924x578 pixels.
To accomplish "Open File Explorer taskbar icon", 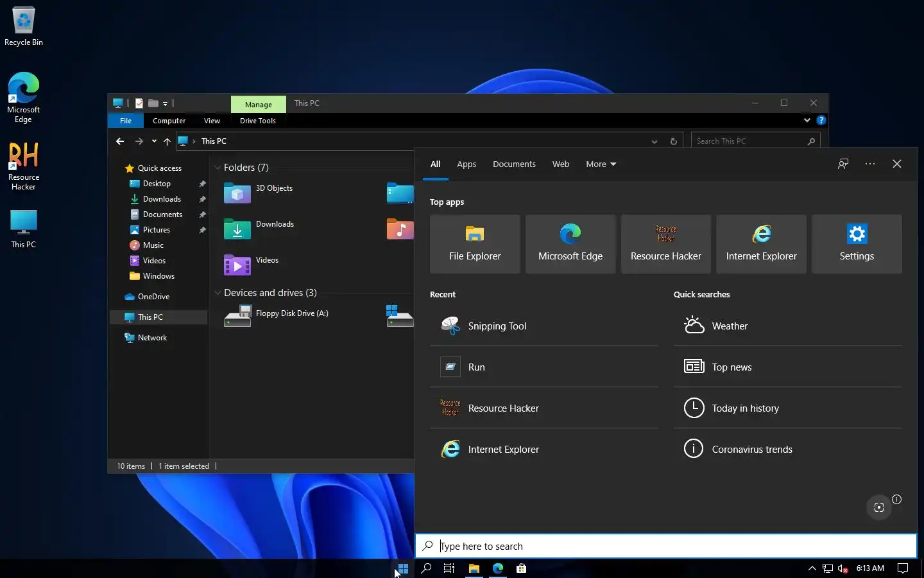I will tap(474, 568).
